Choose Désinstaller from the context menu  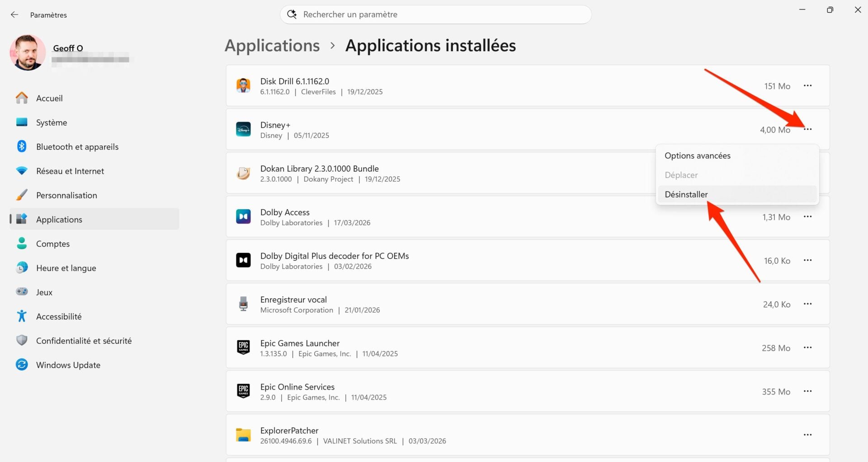pos(686,194)
